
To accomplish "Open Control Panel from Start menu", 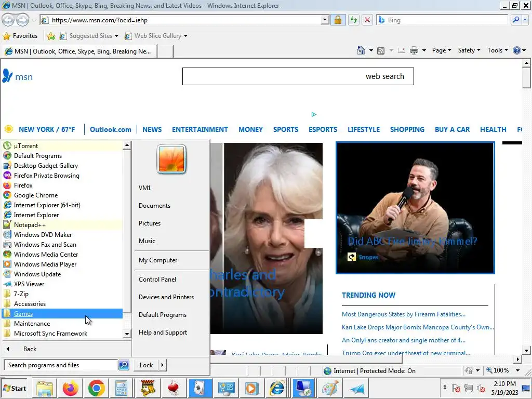I will pyautogui.click(x=157, y=279).
